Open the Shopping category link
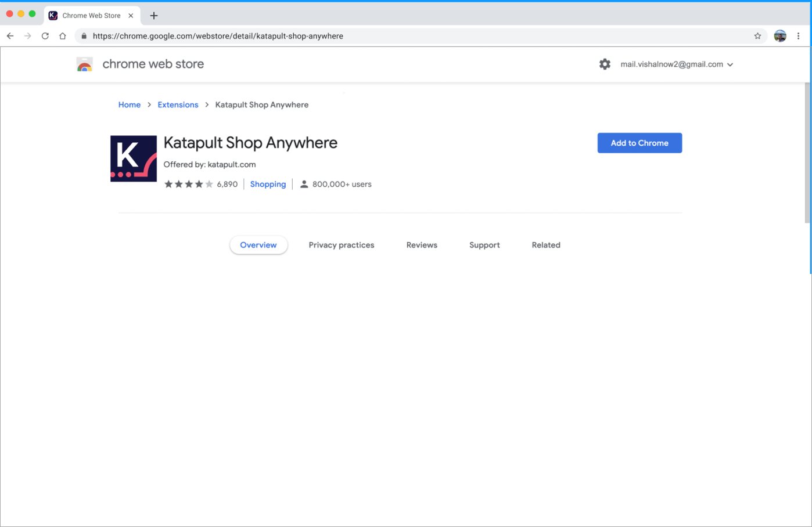Image resolution: width=812 pixels, height=527 pixels. point(268,184)
